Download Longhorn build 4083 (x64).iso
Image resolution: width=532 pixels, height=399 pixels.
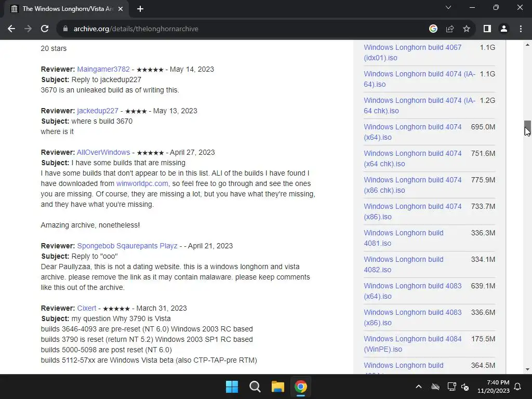(x=413, y=291)
